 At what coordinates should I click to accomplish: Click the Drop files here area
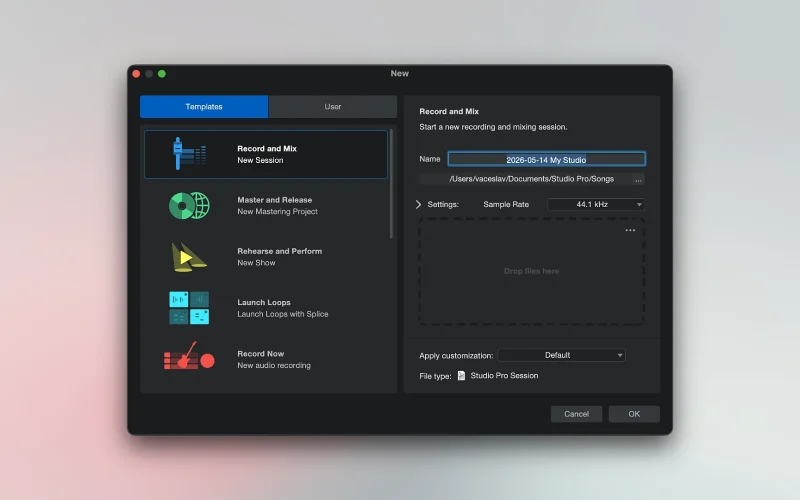click(x=532, y=271)
